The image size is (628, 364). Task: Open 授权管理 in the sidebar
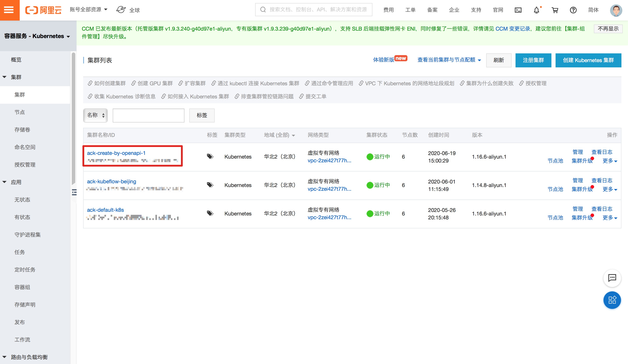(x=25, y=165)
